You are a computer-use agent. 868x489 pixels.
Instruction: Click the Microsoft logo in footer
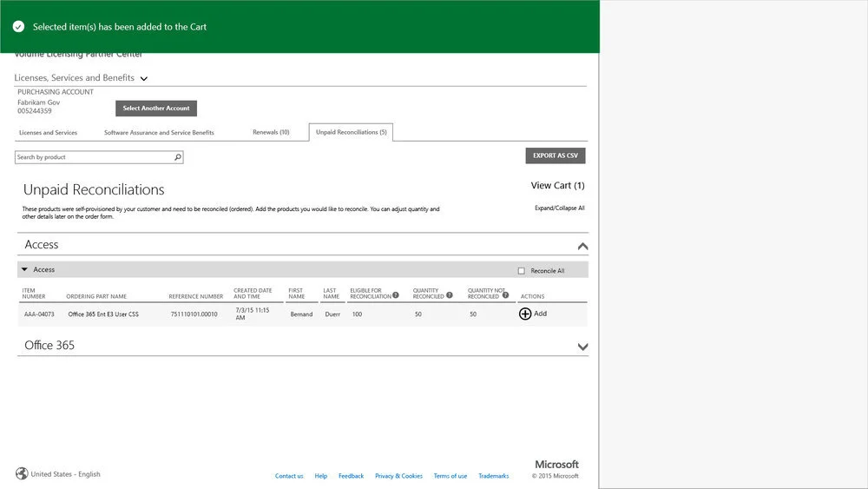click(556, 465)
